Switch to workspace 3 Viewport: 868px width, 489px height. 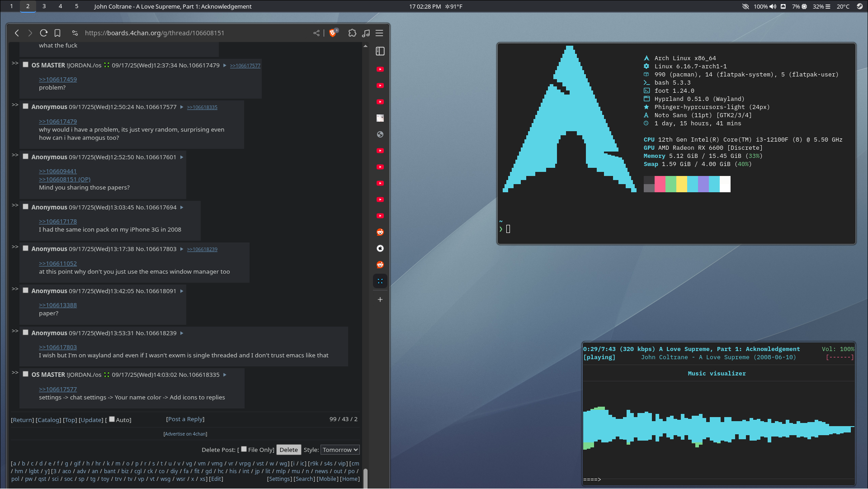[44, 6]
